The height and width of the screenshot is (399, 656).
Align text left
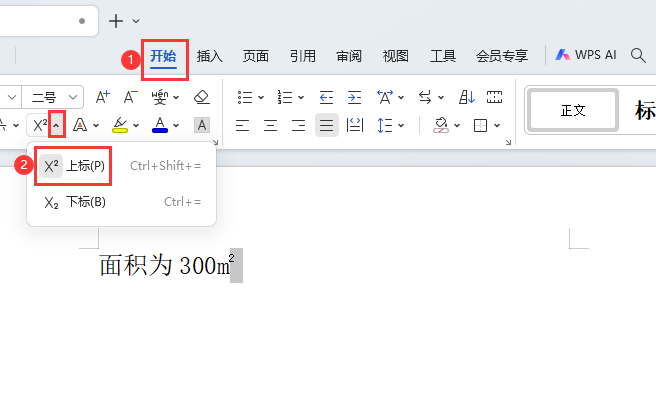click(242, 125)
